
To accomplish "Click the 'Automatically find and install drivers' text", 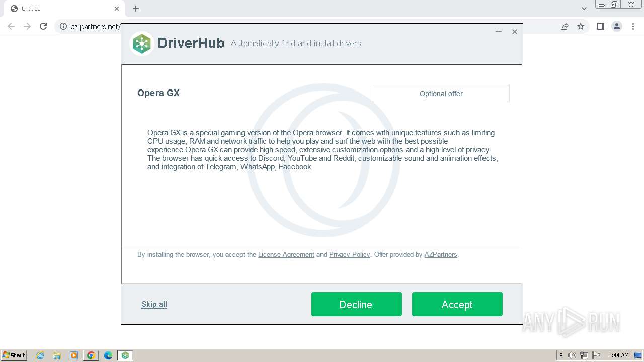I will point(296,44).
